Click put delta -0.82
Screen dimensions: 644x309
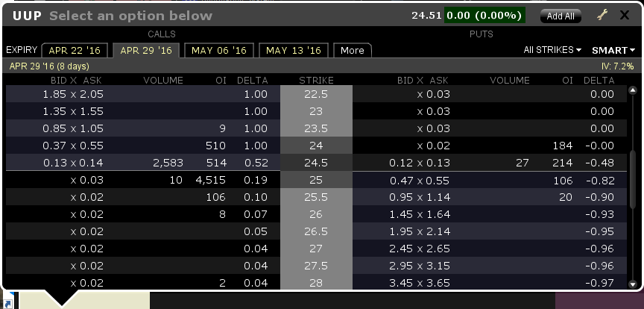[x=599, y=181]
